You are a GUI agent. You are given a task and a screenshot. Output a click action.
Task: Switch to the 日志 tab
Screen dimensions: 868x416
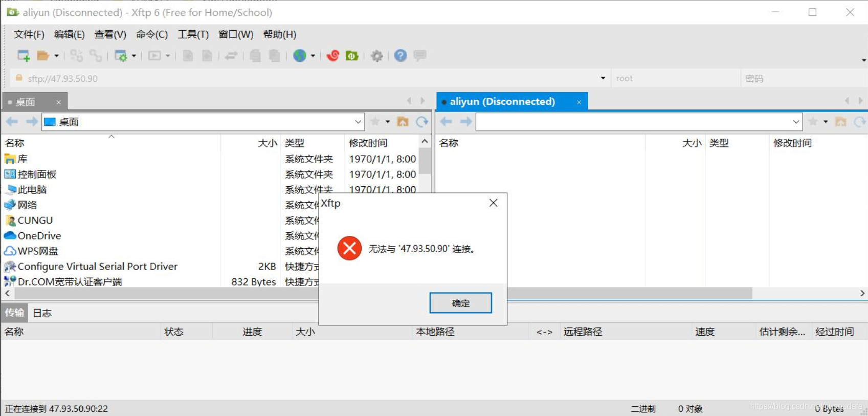(x=42, y=313)
